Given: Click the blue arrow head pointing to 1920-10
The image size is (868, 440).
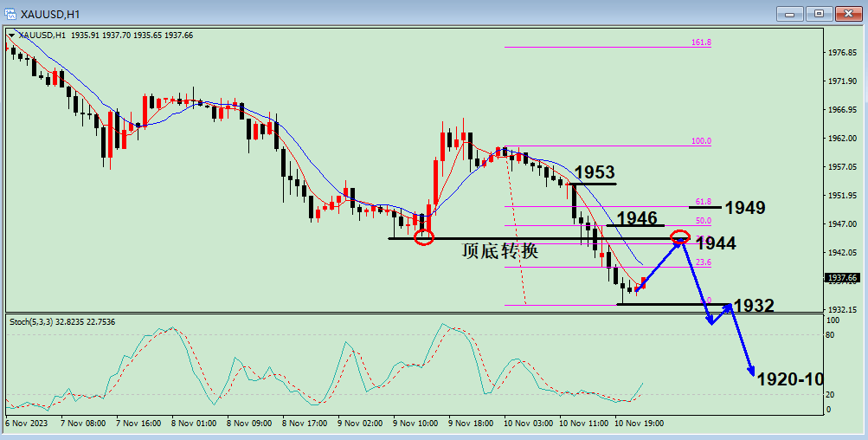Looking at the screenshot, I should pos(750,370).
